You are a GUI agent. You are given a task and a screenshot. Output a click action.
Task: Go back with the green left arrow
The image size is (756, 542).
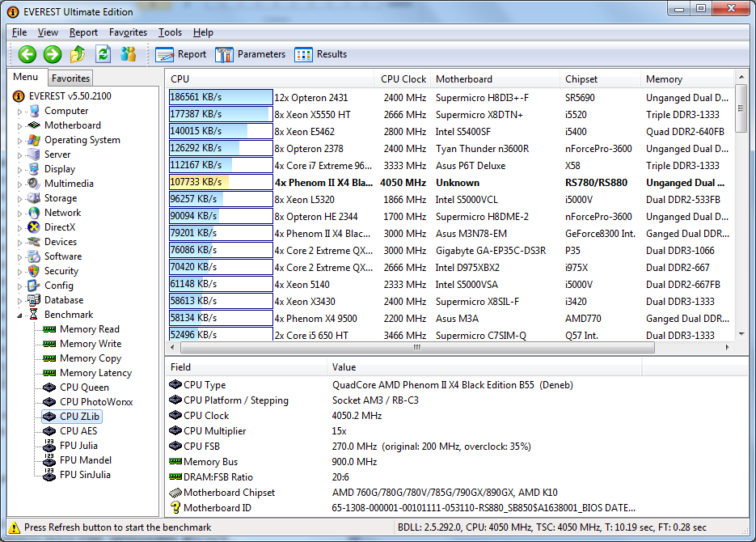tap(27, 54)
